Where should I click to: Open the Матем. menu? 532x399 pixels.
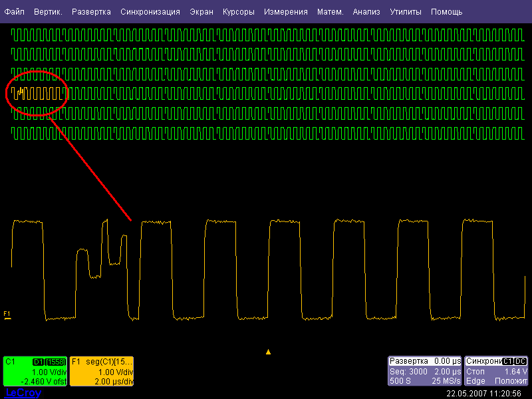331,12
